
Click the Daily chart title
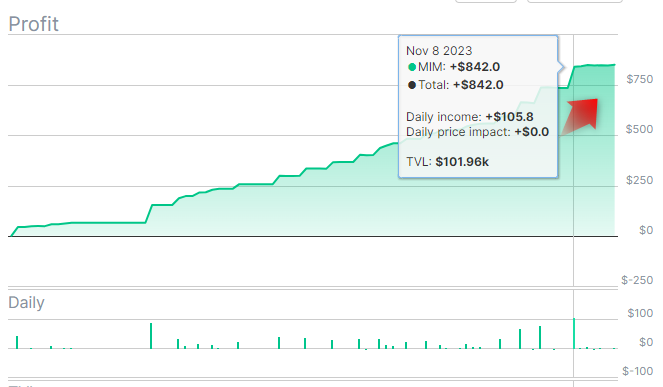click(x=26, y=303)
